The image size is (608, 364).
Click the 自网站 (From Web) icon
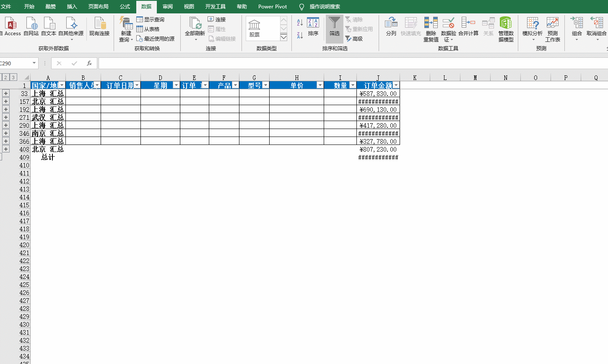point(31,26)
